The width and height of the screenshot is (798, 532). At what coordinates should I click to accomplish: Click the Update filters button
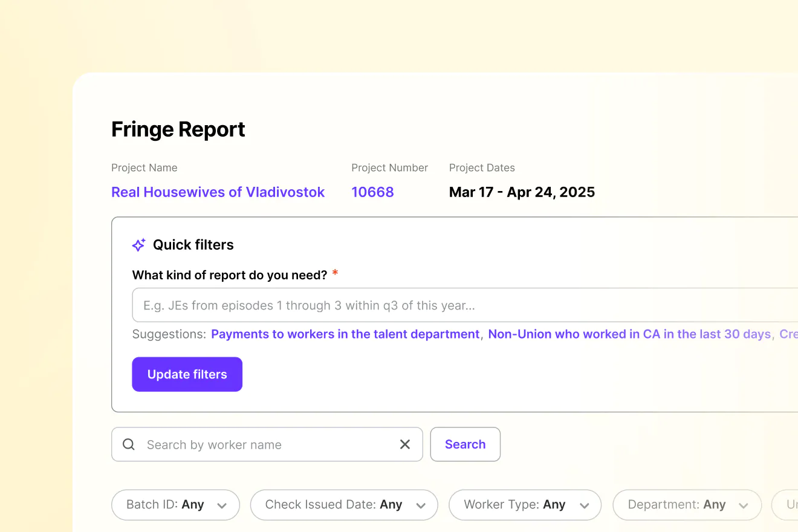click(187, 374)
